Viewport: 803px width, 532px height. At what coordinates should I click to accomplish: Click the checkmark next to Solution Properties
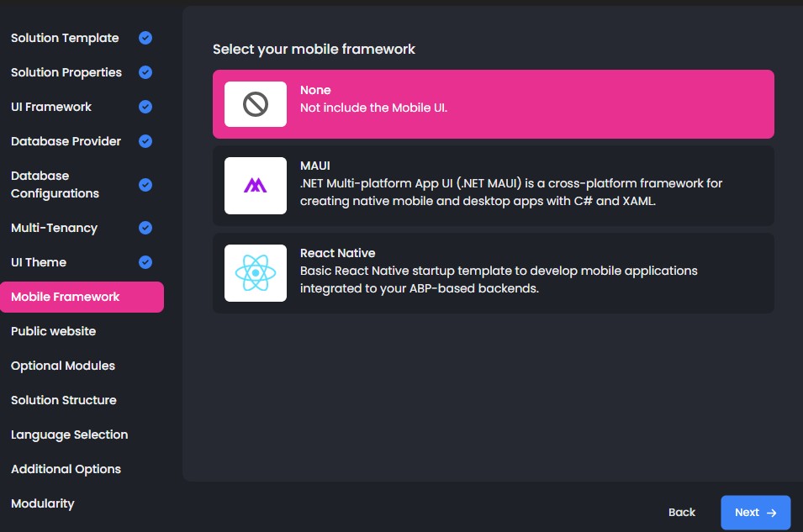coord(145,72)
